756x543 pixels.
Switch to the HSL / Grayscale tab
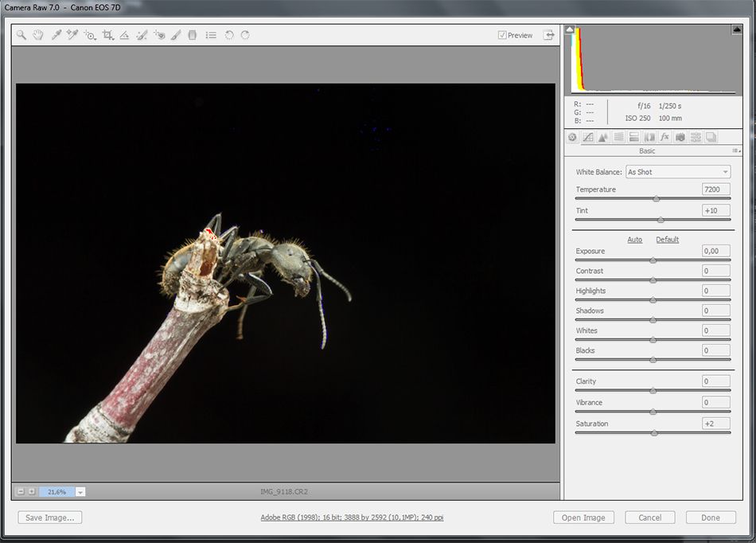(618, 137)
